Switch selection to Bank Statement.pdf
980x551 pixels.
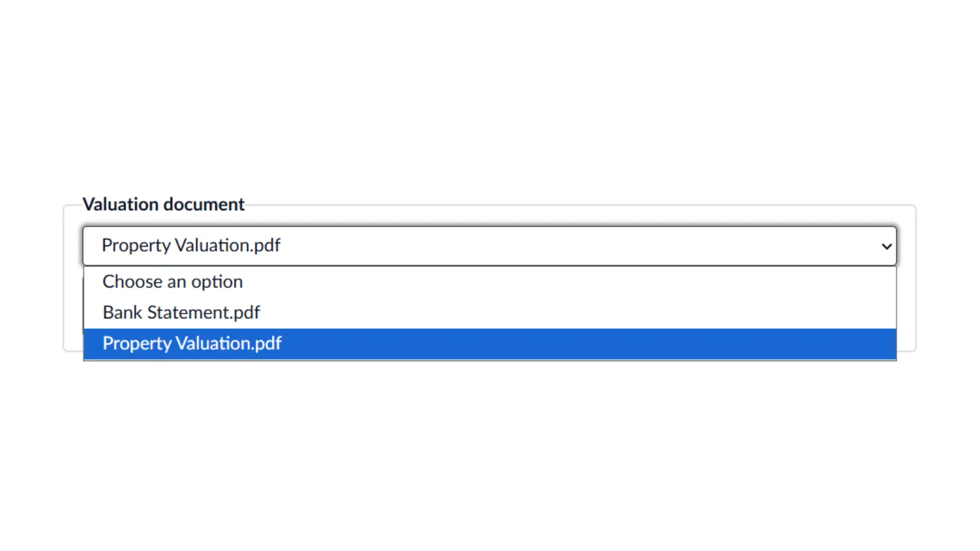point(182,313)
